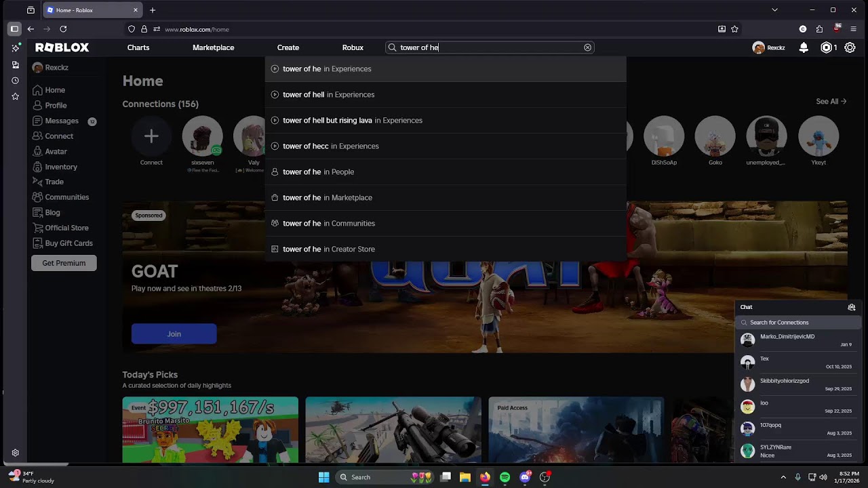This screenshot has width=868, height=488.
Task: Open the Robux balance icon
Action: click(826, 47)
